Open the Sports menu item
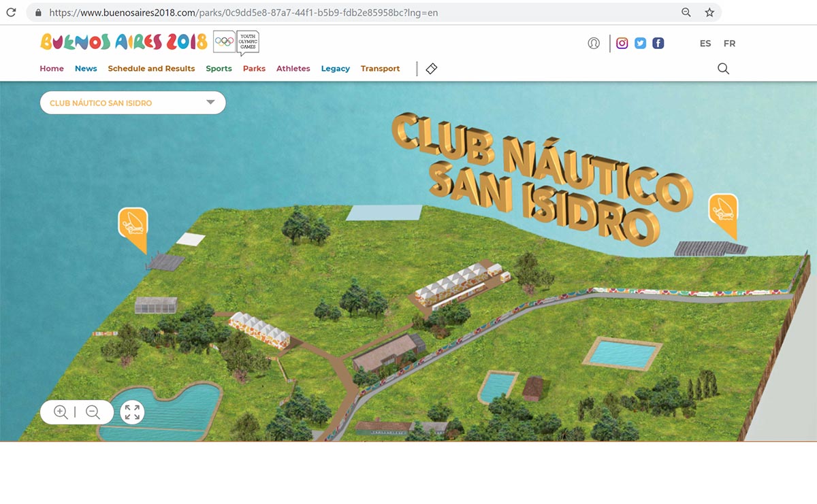 coord(219,69)
